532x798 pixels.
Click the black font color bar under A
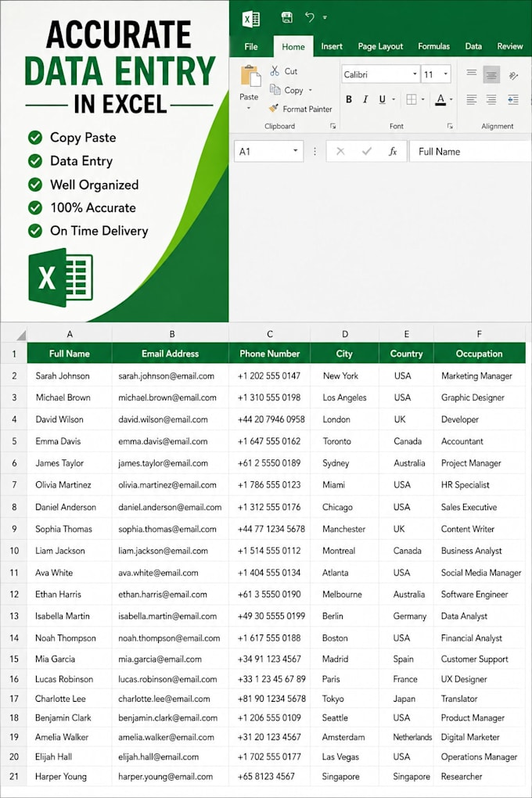tap(441, 105)
